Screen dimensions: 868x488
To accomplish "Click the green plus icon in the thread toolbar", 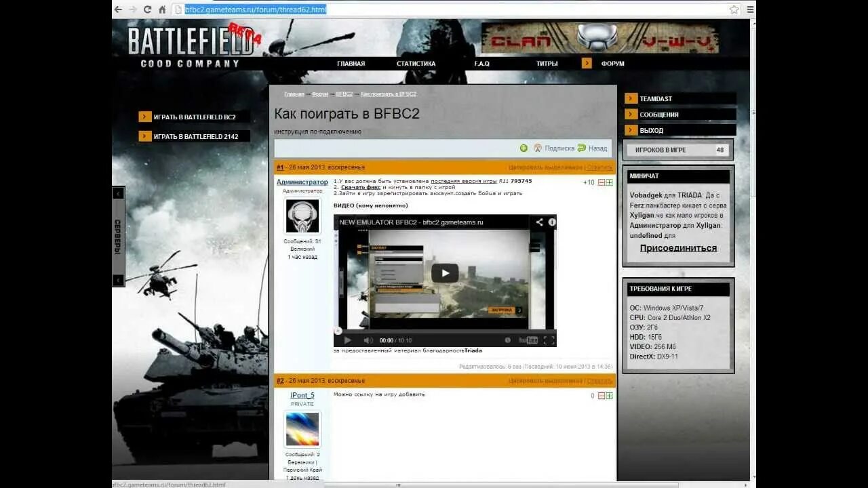I will point(524,148).
